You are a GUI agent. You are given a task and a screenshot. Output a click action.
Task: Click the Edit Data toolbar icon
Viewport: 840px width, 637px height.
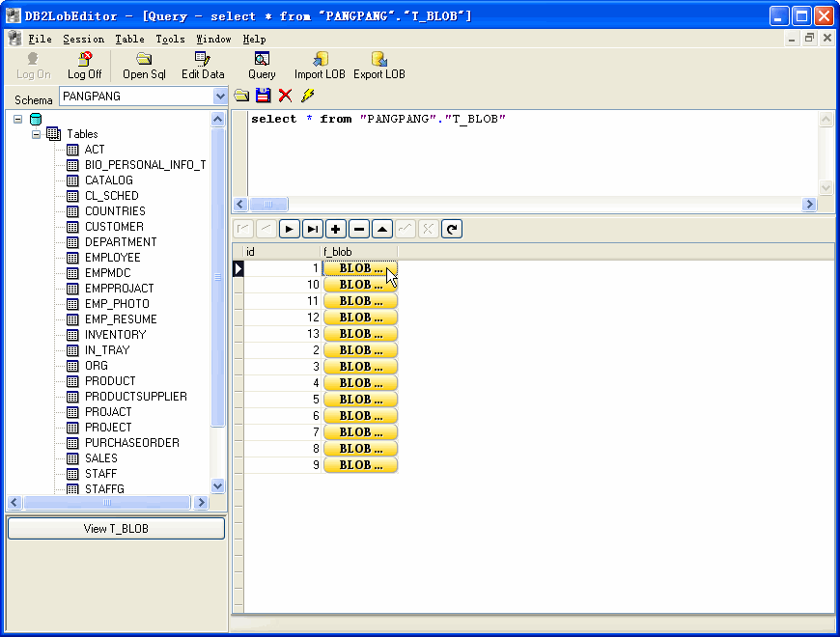(x=203, y=66)
